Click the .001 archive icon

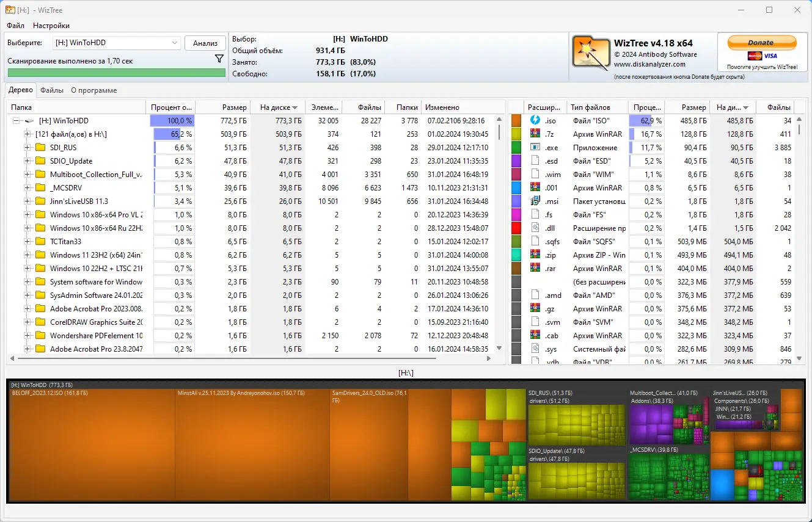pyautogui.click(x=535, y=187)
